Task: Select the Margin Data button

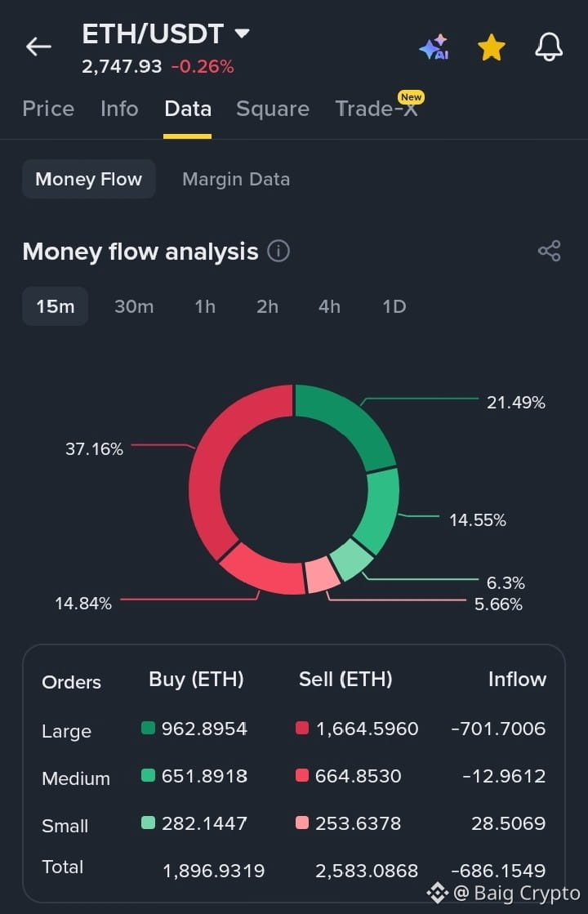Action: (x=236, y=179)
